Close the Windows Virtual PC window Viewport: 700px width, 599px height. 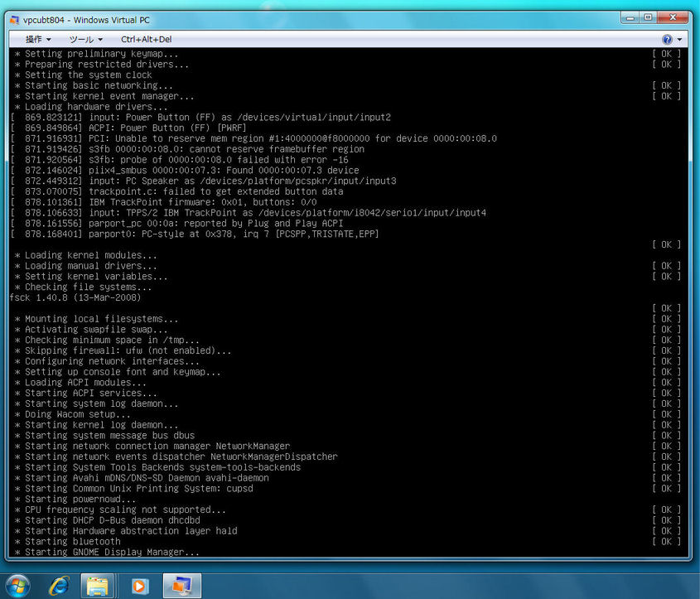[x=673, y=17]
